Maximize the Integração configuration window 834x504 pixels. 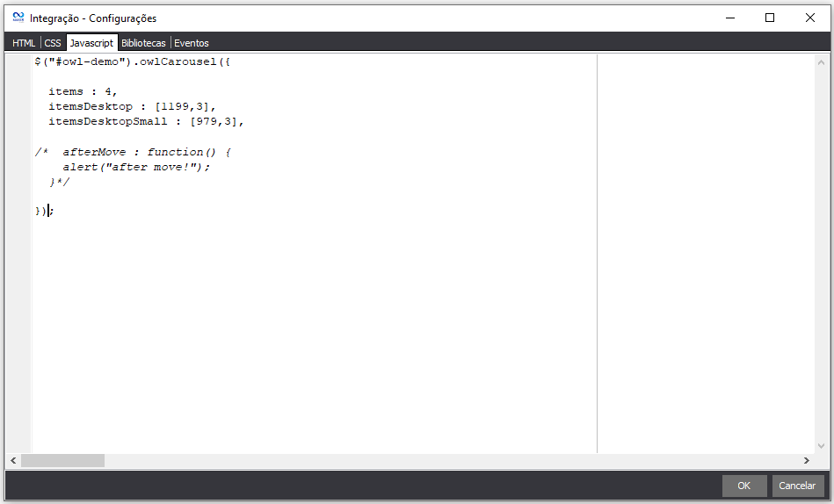tap(770, 18)
